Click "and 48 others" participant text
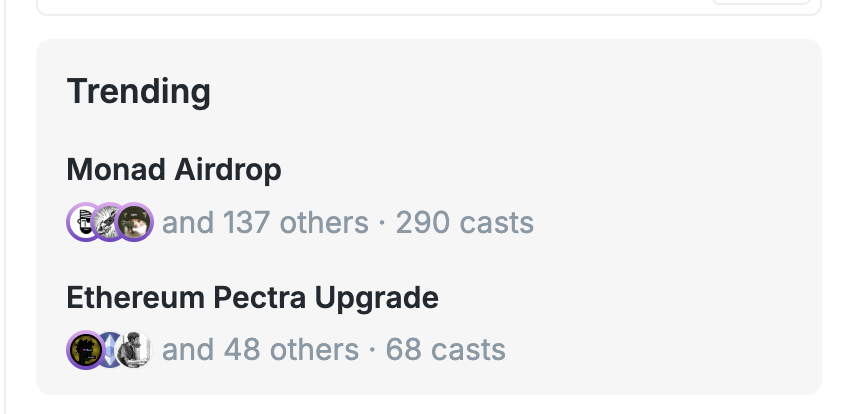864x414 pixels. pos(260,350)
